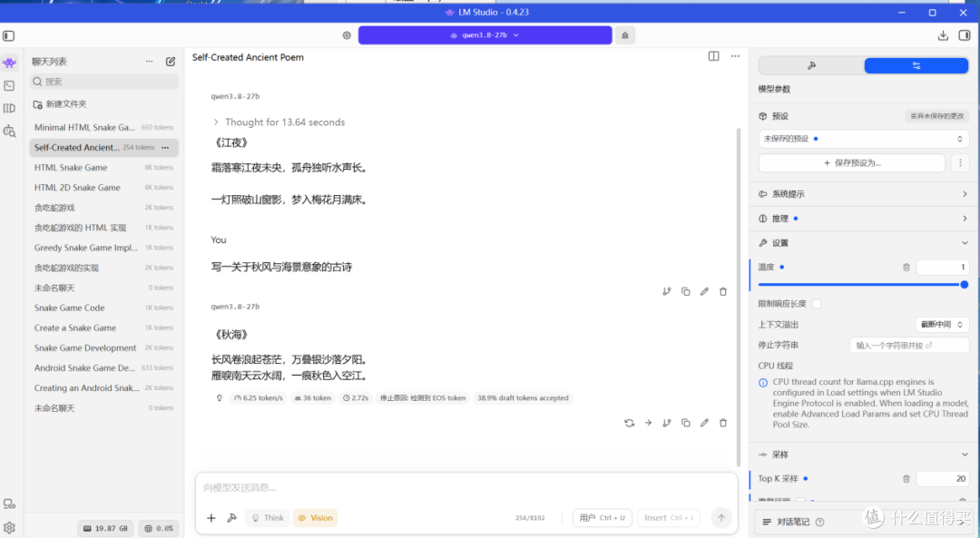Open the qwen3.8-27b model selector dropdown

pyautogui.click(x=485, y=35)
